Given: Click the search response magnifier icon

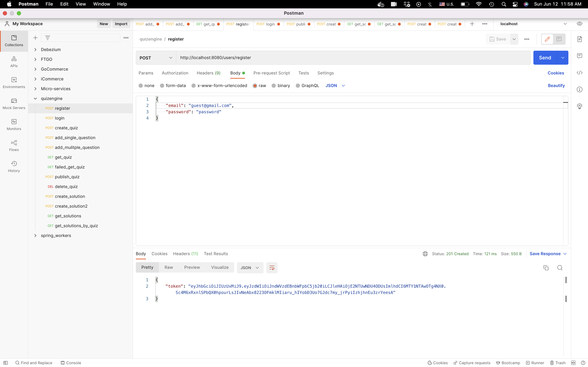Looking at the screenshot, I should pyautogui.click(x=560, y=268).
